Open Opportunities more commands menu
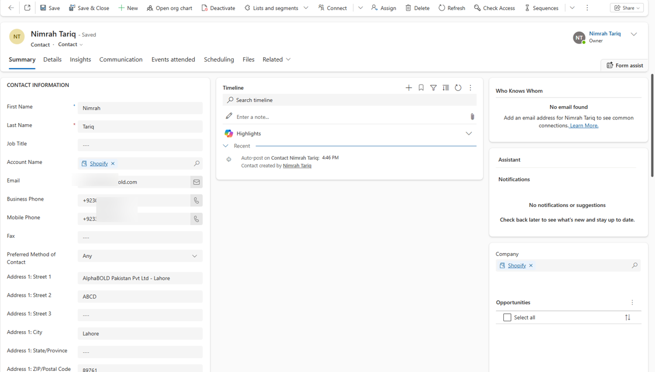Screen dimensions: 655x372 coord(632,302)
